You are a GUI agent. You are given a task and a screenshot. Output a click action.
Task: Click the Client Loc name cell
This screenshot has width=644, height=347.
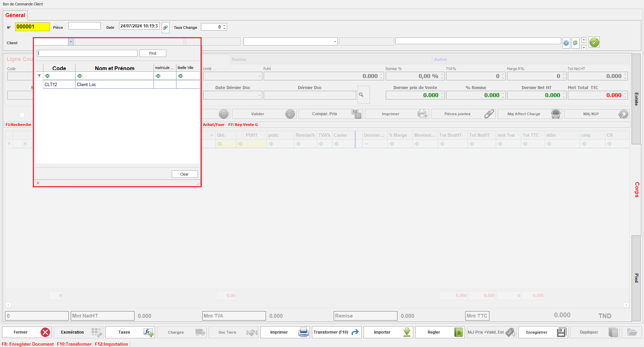point(114,84)
